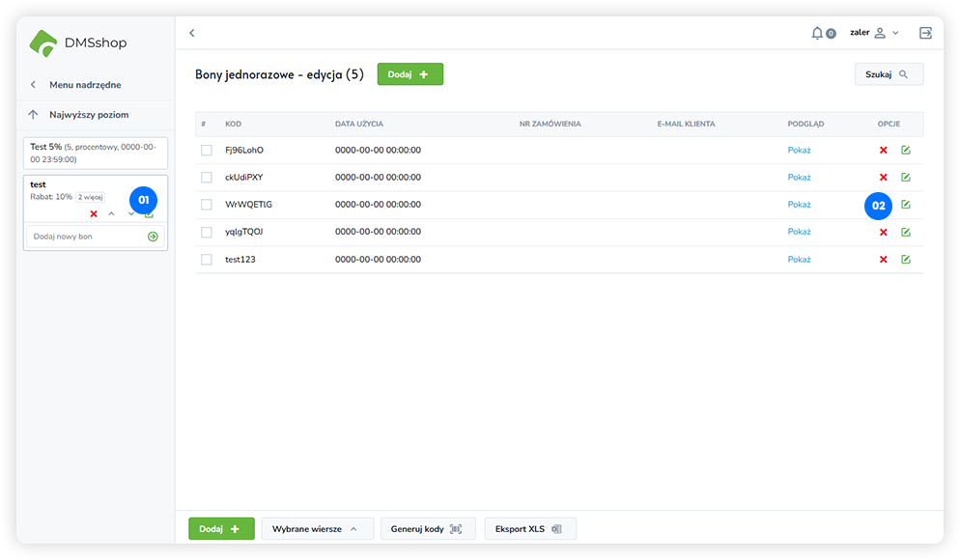Submit new voucher with green arrow icon

tap(153, 237)
